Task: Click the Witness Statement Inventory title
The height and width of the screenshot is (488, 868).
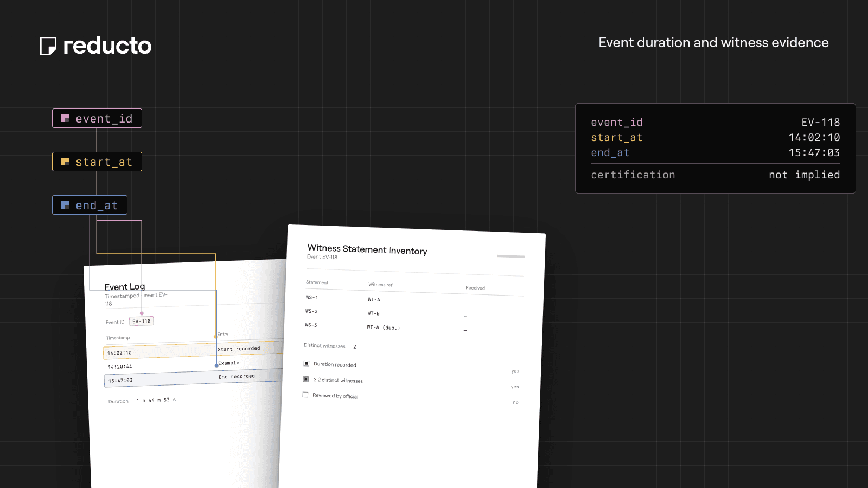Action: point(367,249)
